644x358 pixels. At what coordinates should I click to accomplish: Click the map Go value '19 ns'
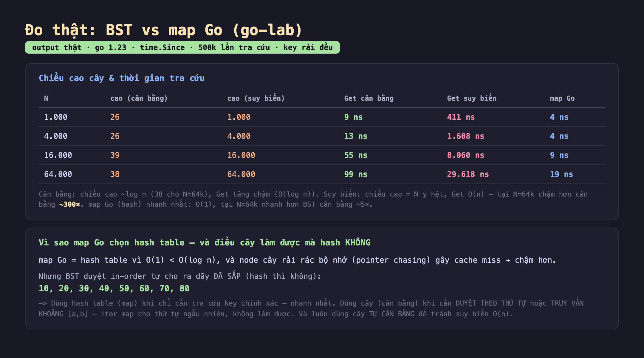tap(561, 174)
